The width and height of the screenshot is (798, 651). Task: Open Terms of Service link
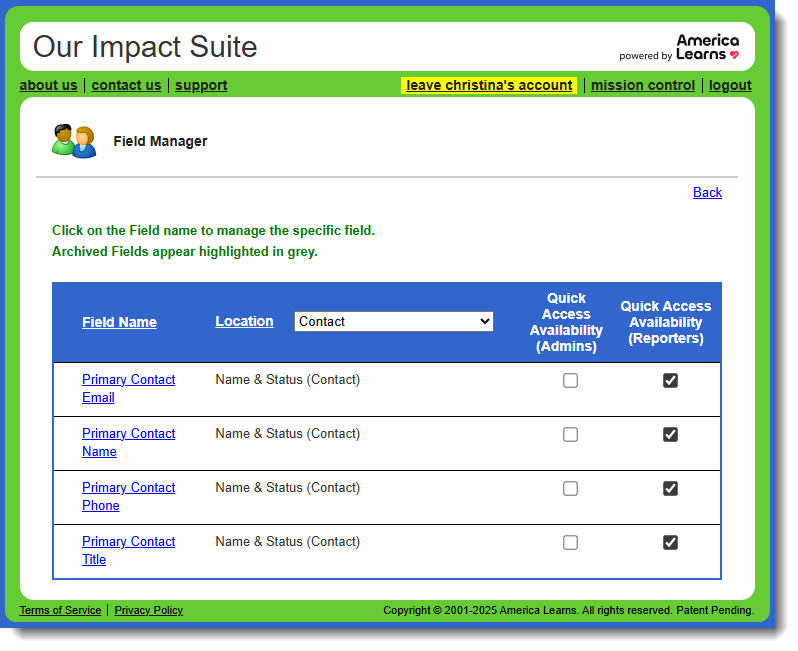(x=60, y=610)
